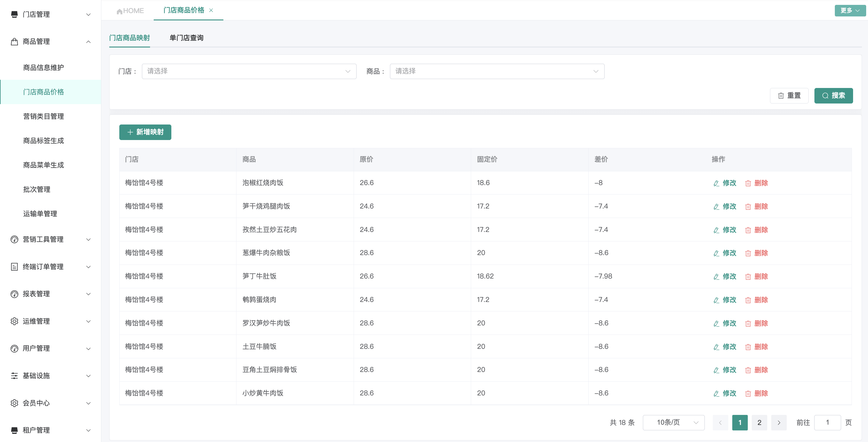The height and width of the screenshot is (442, 868).
Task: Select the 门店商品映射 tab
Action: [129, 38]
